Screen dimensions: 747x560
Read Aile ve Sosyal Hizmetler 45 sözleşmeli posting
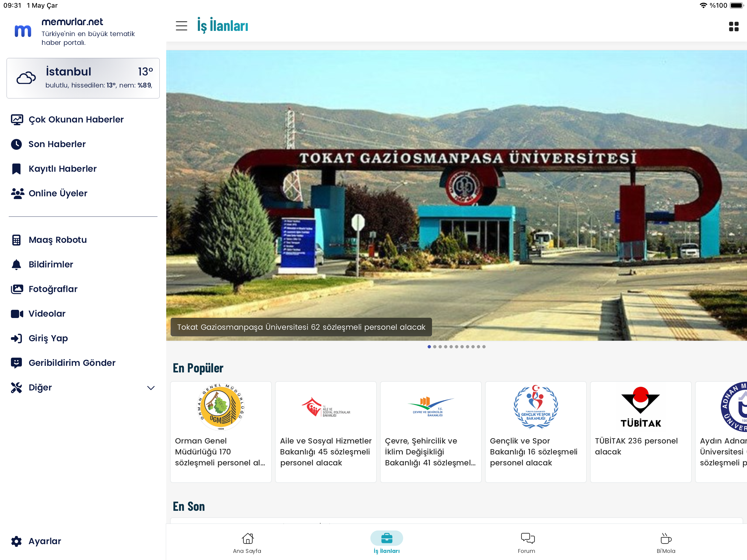pyautogui.click(x=326, y=452)
